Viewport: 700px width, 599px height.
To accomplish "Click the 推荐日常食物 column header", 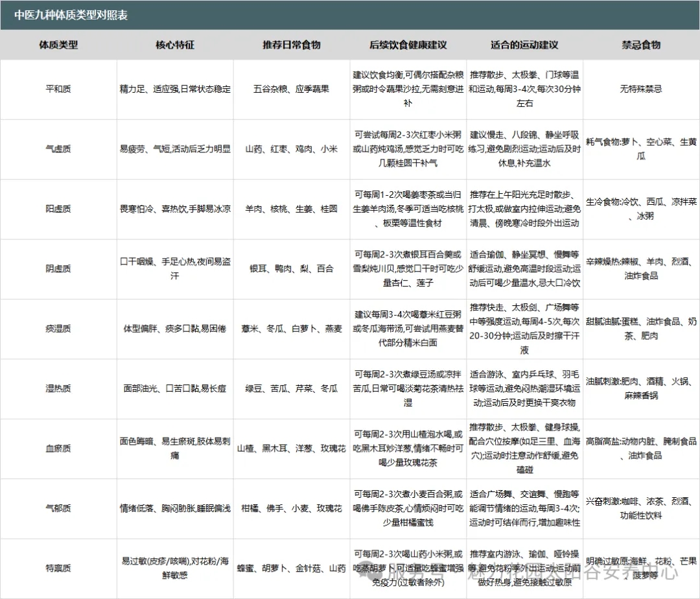I will [x=291, y=45].
